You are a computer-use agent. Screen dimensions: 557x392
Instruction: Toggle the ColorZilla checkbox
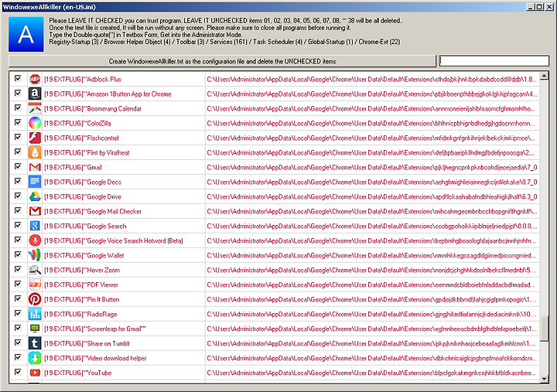[x=18, y=122]
